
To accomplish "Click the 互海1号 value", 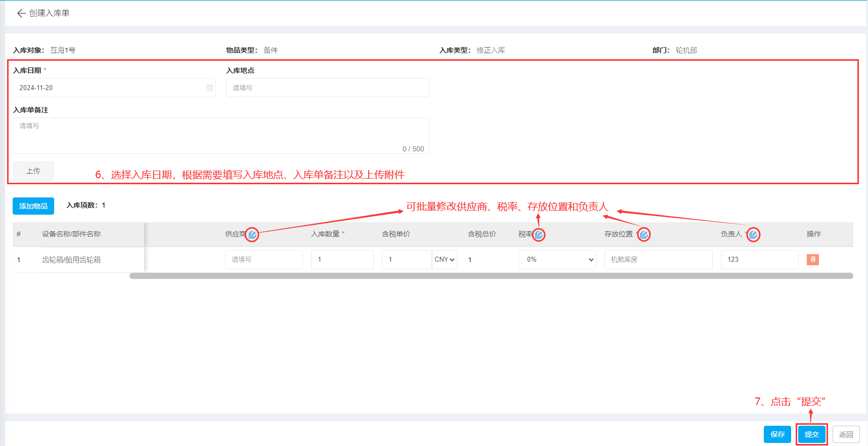I will (x=63, y=50).
